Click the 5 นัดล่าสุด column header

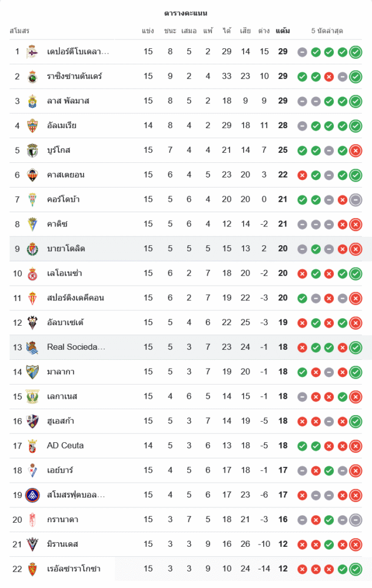point(327,31)
